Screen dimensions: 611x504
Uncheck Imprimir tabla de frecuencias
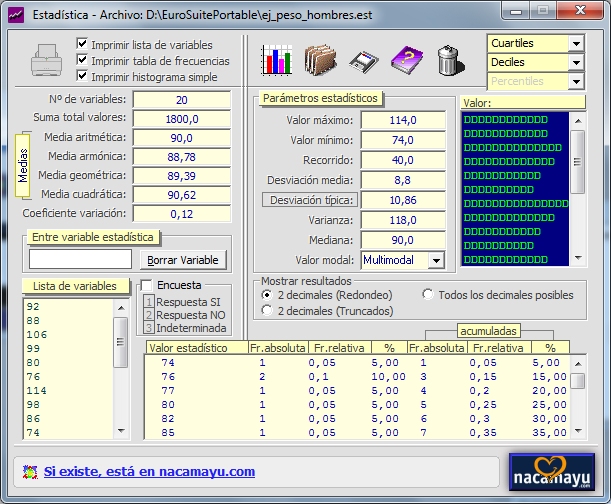point(83,61)
